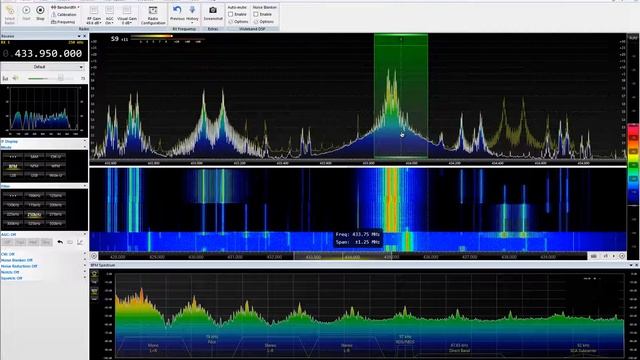Click the first icon right of the navigator strip
The height and width of the screenshot is (360, 640).
tap(594, 256)
